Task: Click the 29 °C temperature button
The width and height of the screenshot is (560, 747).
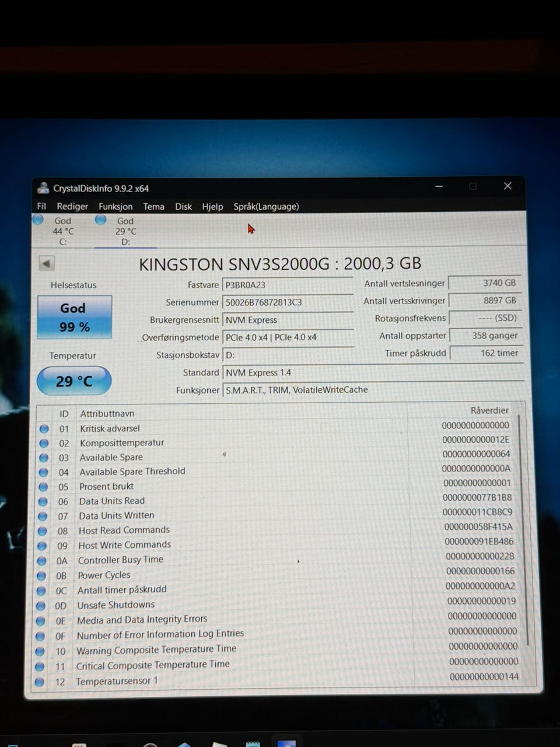Action: (73, 381)
